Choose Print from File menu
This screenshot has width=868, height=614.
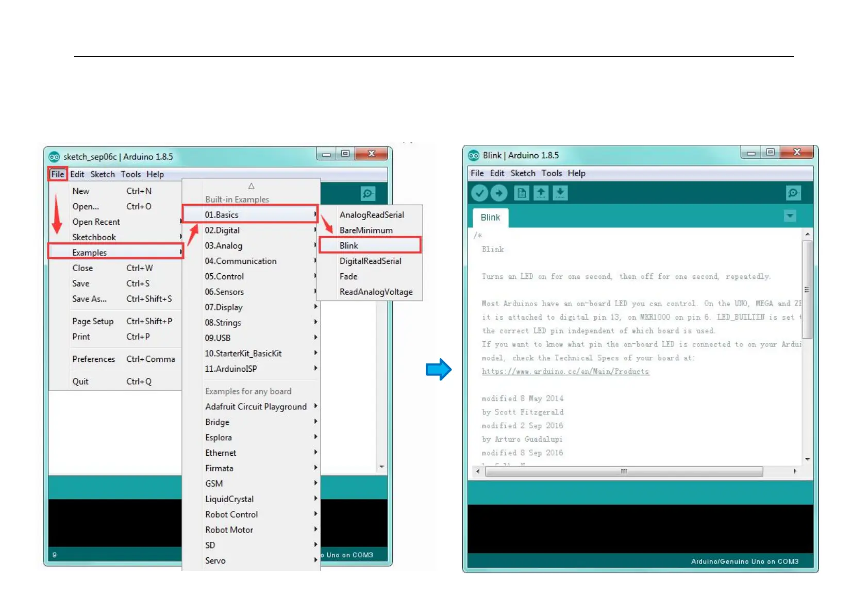click(x=115, y=337)
